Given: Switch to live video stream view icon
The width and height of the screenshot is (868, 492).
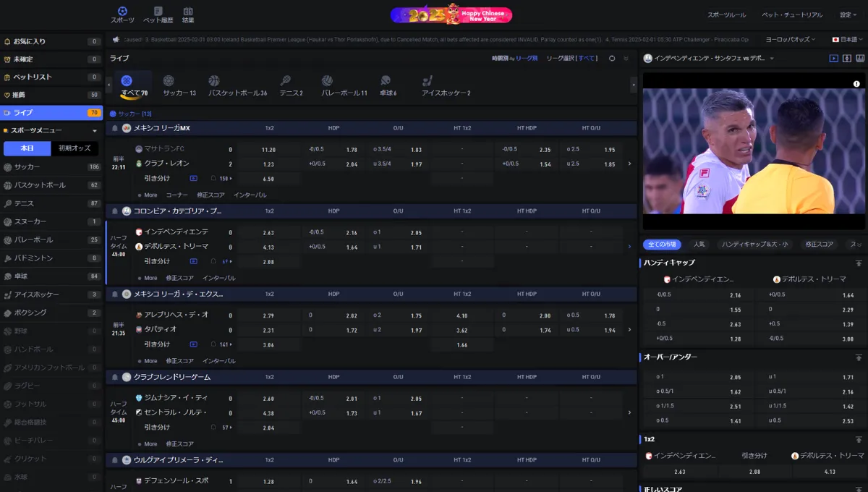Looking at the screenshot, I should click(833, 58).
